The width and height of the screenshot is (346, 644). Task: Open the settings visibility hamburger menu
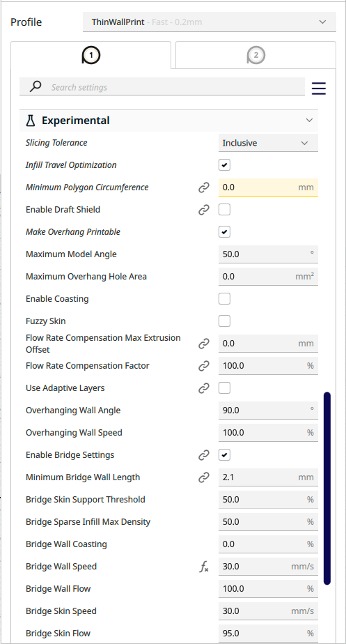pyautogui.click(x=318, y=89)
